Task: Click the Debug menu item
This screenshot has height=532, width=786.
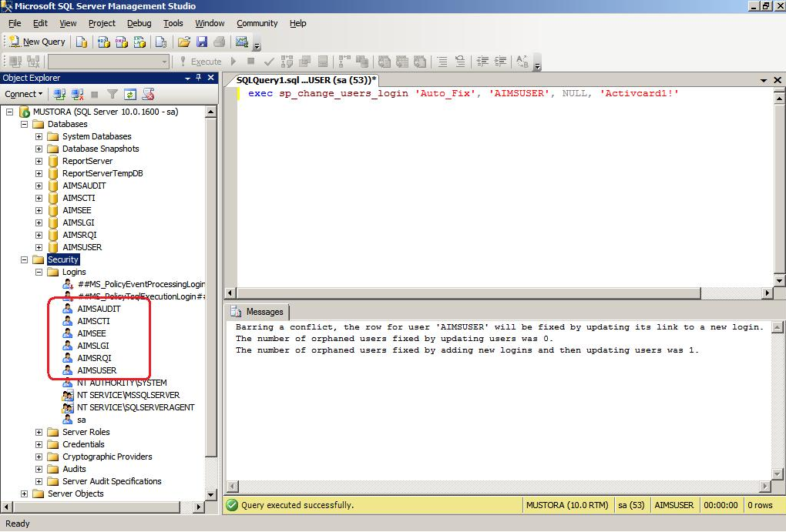Action: (139, 23)
